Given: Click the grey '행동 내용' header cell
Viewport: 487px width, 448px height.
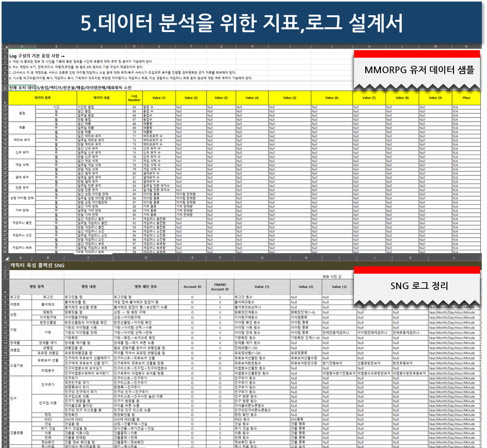Looking at the screenshot, I should 88,287.
